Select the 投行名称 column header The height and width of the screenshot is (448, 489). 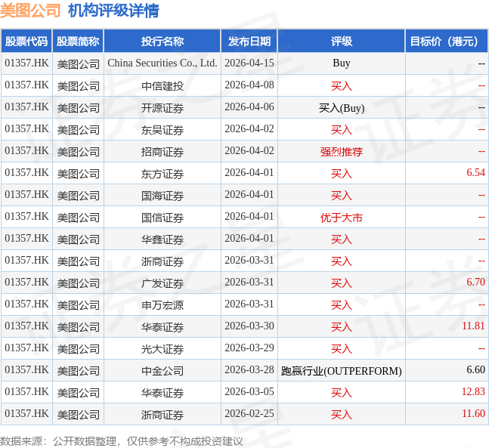pos(162,41)
